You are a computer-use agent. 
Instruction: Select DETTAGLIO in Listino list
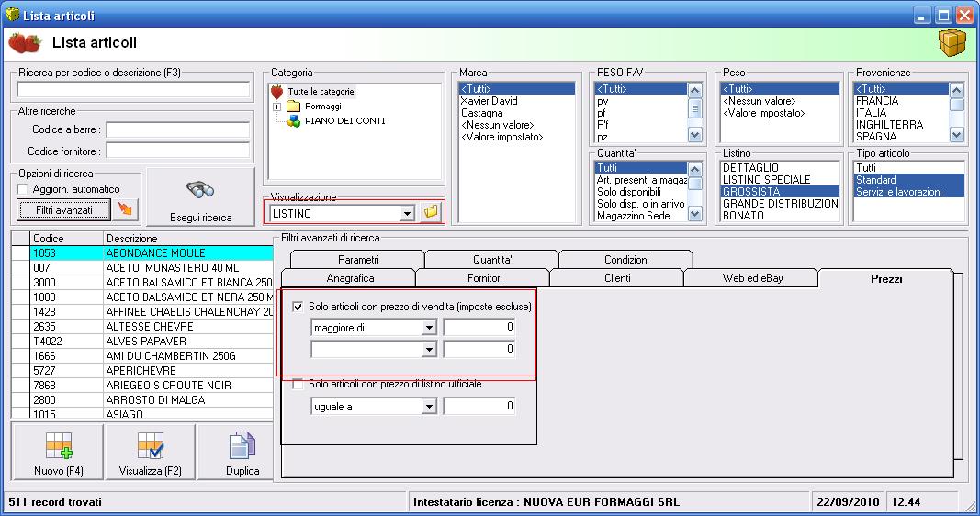(780, 167)
